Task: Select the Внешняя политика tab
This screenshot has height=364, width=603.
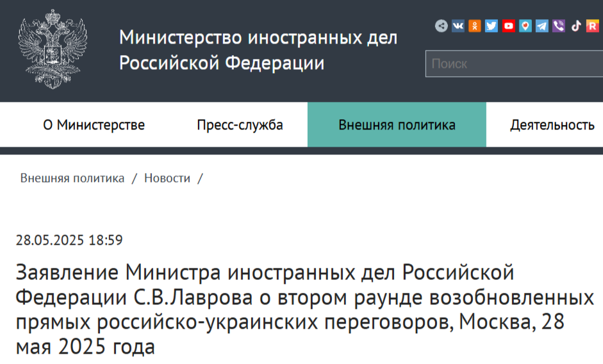Action: click(397, 125)
